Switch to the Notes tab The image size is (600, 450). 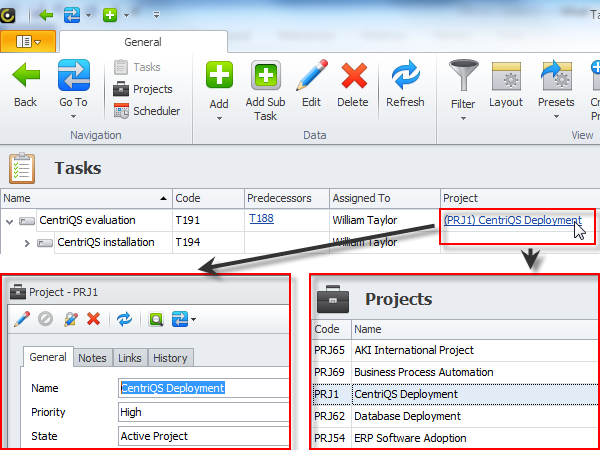(92, 358)
